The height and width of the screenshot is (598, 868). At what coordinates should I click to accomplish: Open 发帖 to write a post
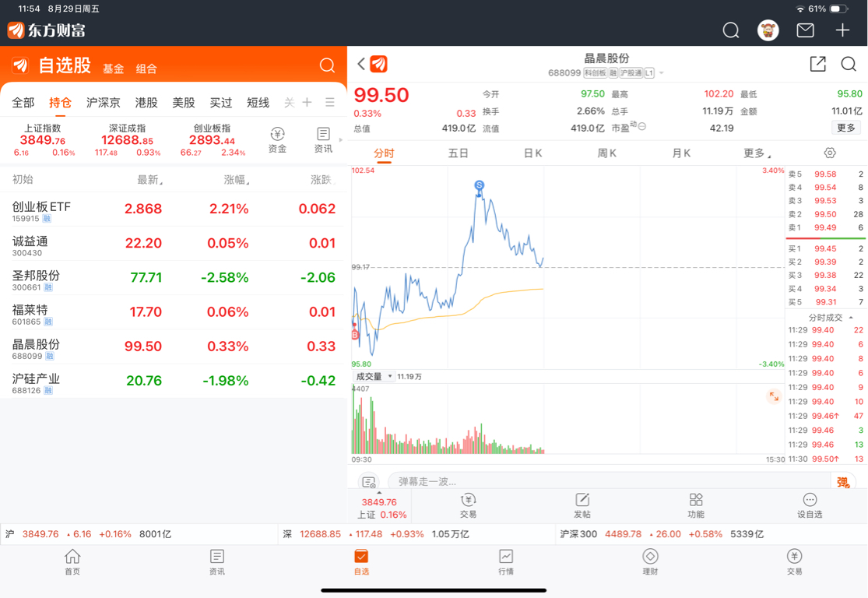[x=582, y=506]
